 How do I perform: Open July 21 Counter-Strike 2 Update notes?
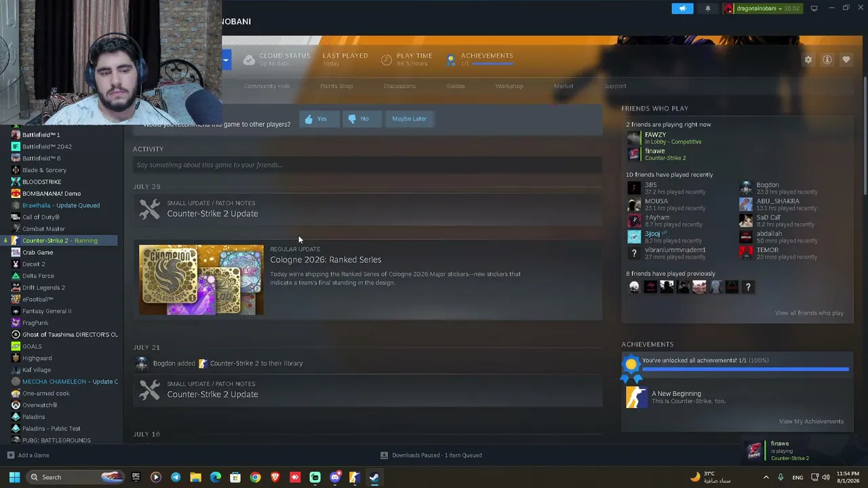[368, 390]
